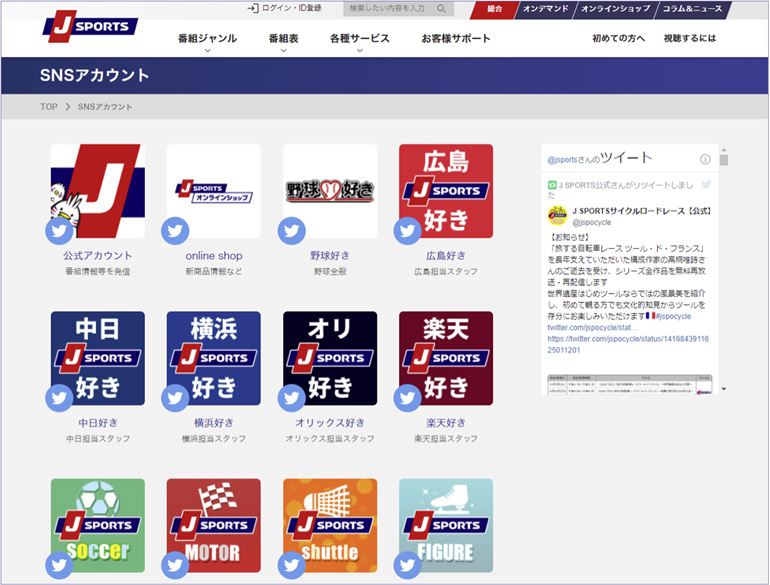Click the online shop link text
Screen dimensions: 770x585
214,255
